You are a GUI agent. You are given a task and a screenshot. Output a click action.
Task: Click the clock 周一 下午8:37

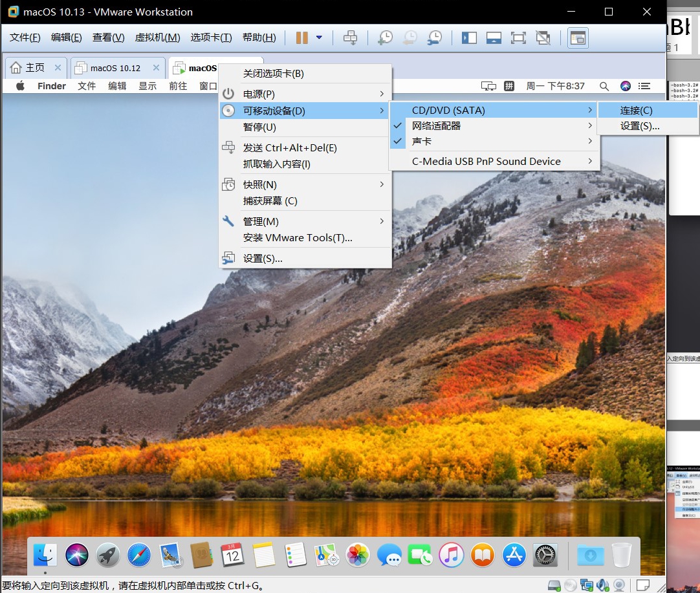pyautogui.click(x=555, y=86)
